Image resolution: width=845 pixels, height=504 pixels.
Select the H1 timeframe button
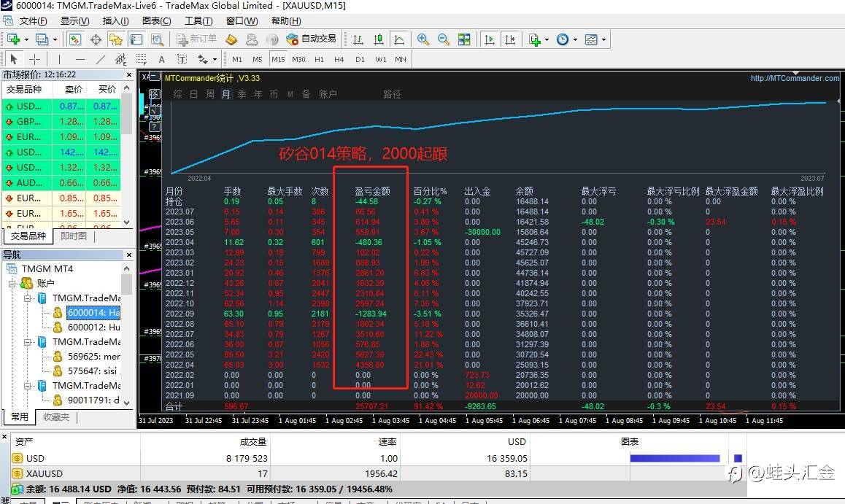point(319,59)
